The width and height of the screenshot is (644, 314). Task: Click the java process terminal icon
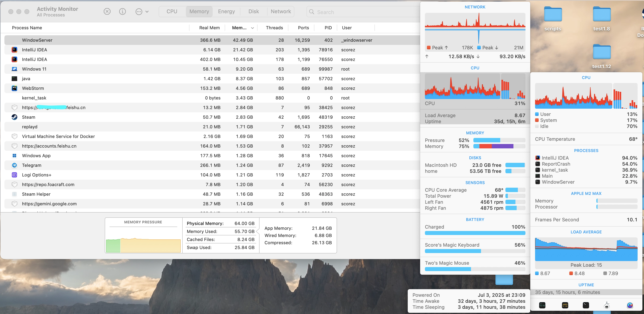14,79
